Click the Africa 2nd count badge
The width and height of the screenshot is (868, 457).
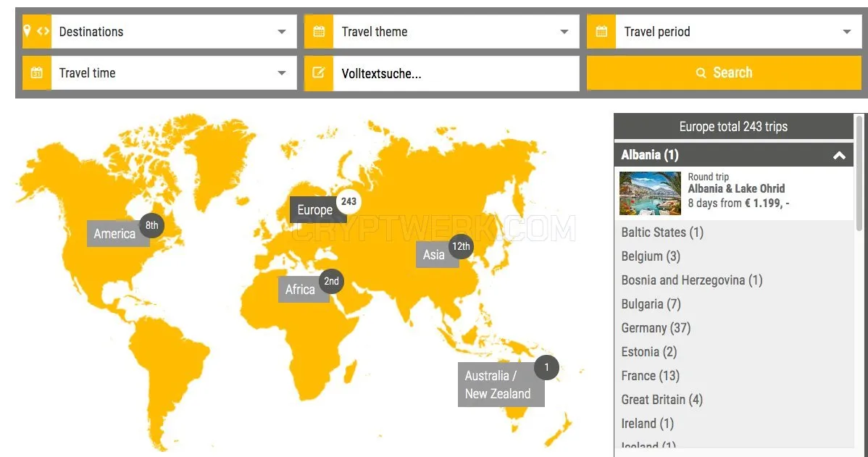[332, 281]
